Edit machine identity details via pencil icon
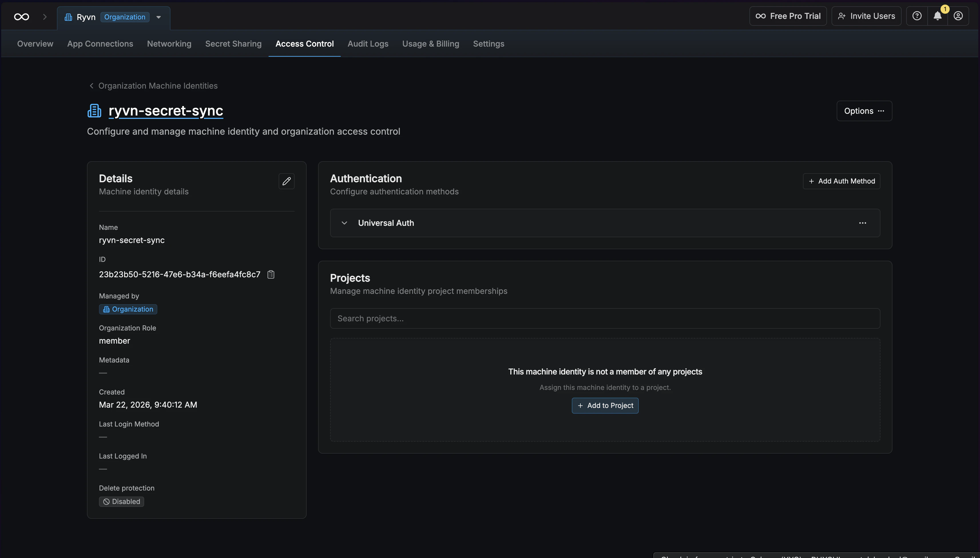The width and height of the screenshot is (980, 558). (x=286, y=181)
